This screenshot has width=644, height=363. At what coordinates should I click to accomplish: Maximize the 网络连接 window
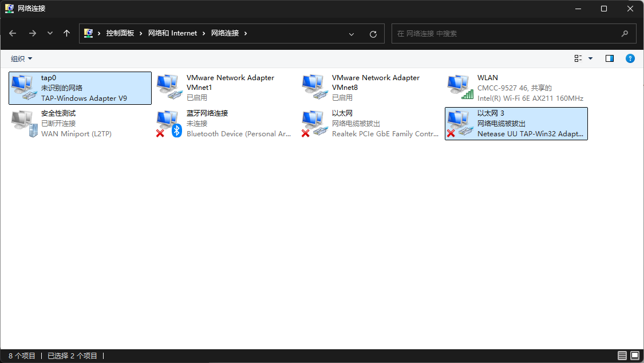[x=604, y=9]
